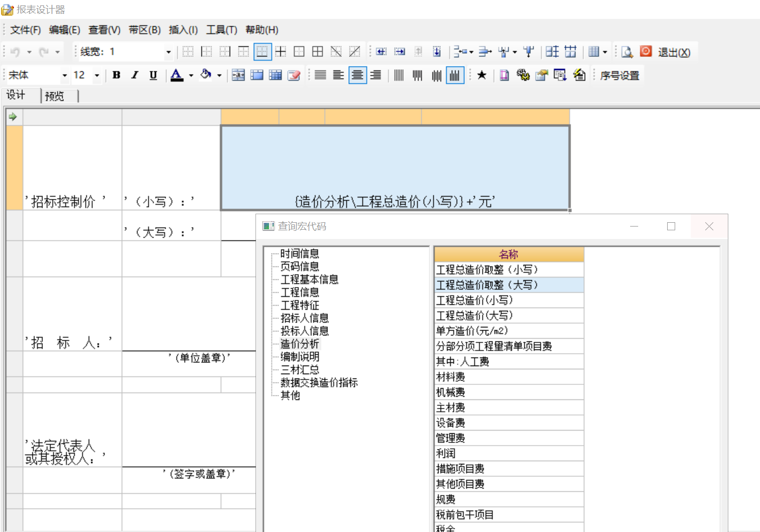
Task: Open the redo history dropdown arrow
Action: pos(57,53)
